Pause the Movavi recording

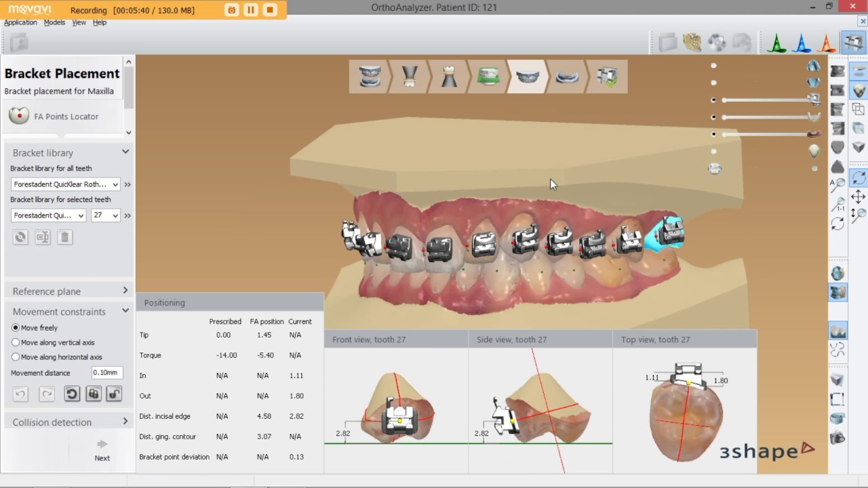[x=251, y=9]
